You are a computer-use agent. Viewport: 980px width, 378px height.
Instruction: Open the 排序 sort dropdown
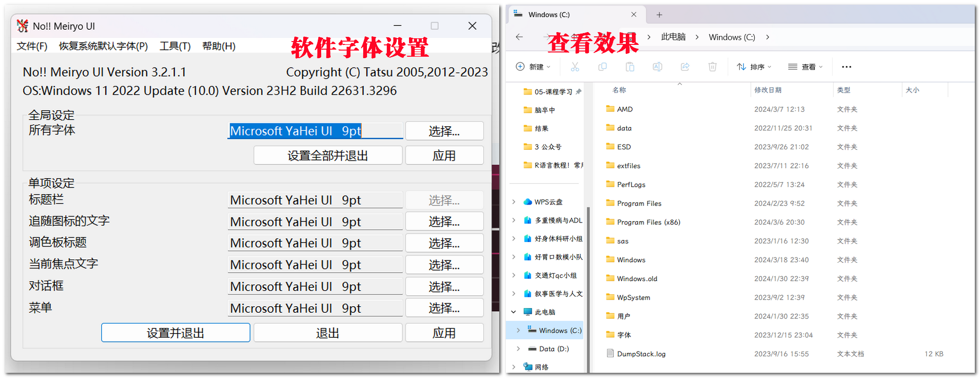tap(754, 67)
